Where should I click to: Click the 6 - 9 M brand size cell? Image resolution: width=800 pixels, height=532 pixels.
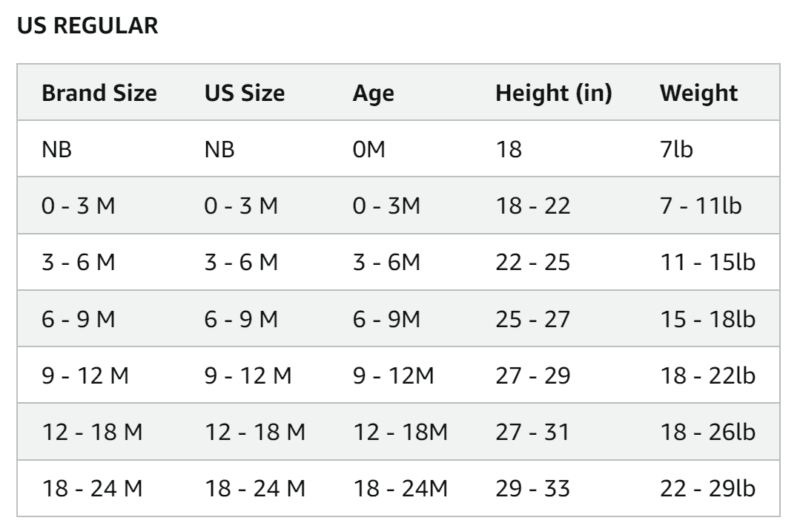click(x=78, y=319)
